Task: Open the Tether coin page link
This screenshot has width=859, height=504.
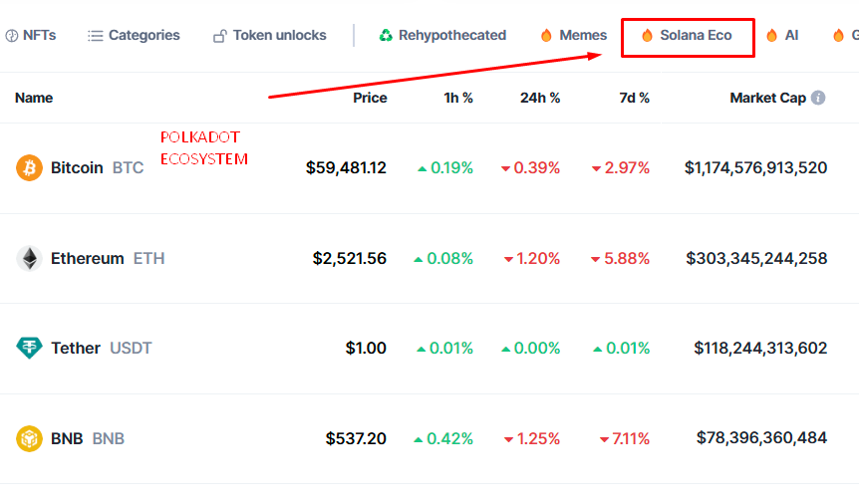Action: (x=76, y=348)
